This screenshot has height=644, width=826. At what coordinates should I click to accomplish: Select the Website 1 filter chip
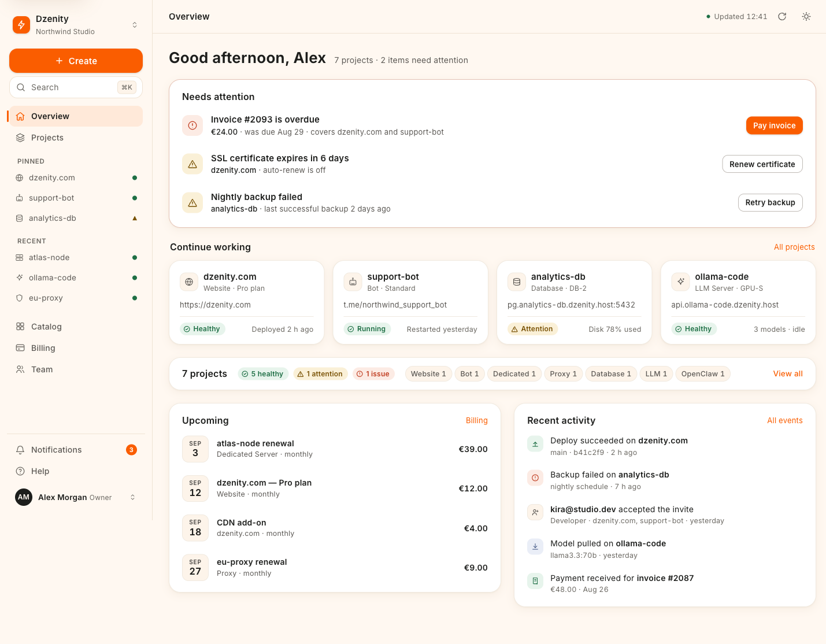coord(428,374)
